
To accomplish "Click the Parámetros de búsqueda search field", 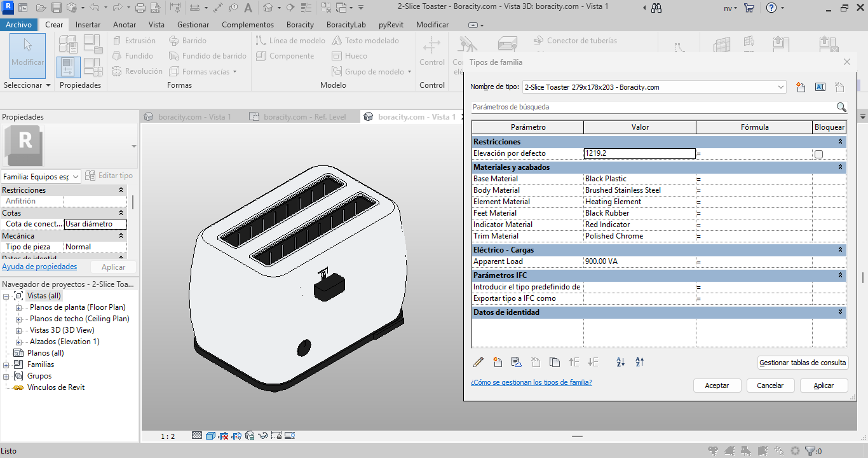I will [653, 107].
